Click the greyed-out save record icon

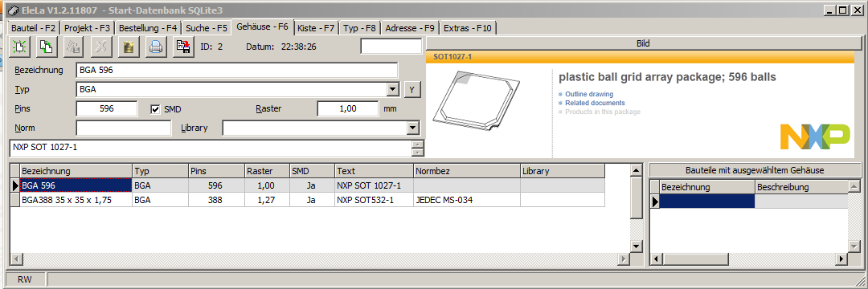tap(74, 47)
